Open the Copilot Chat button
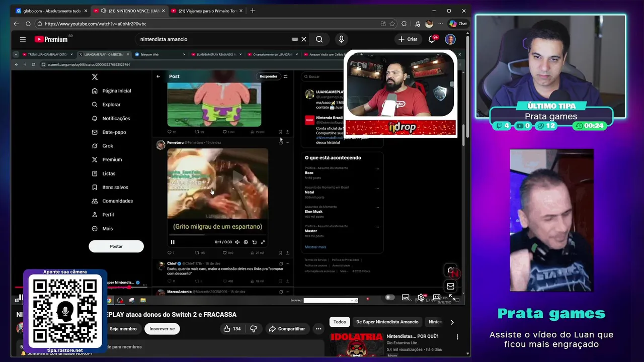This screenshot has height=362, width=644. click(458, 24)
